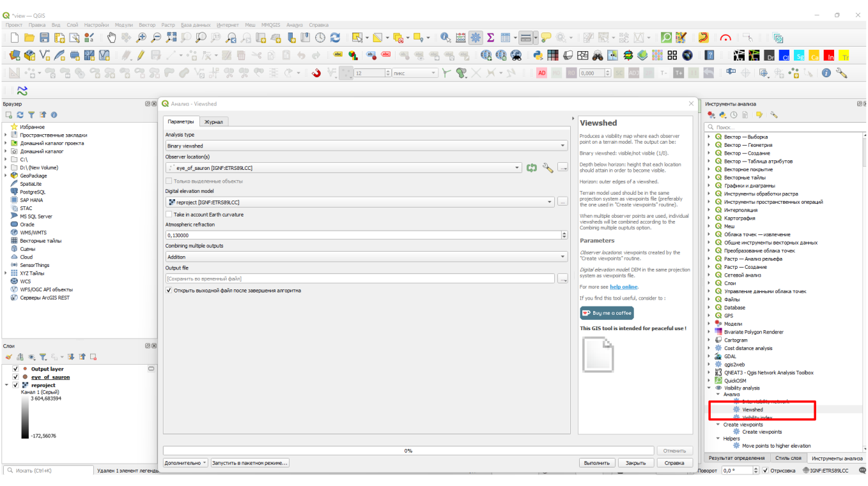Select Move points to higher elevation tool
This screenshot has width=868, height=486.
[777, 446]
